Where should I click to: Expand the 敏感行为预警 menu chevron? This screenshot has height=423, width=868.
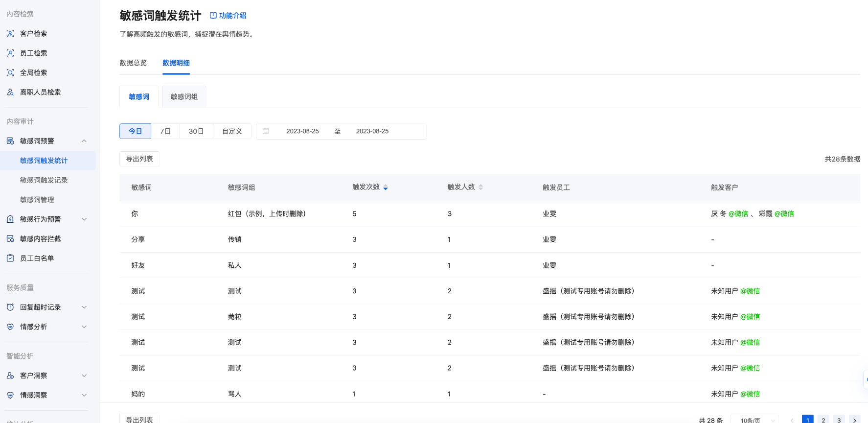point(84,219)
